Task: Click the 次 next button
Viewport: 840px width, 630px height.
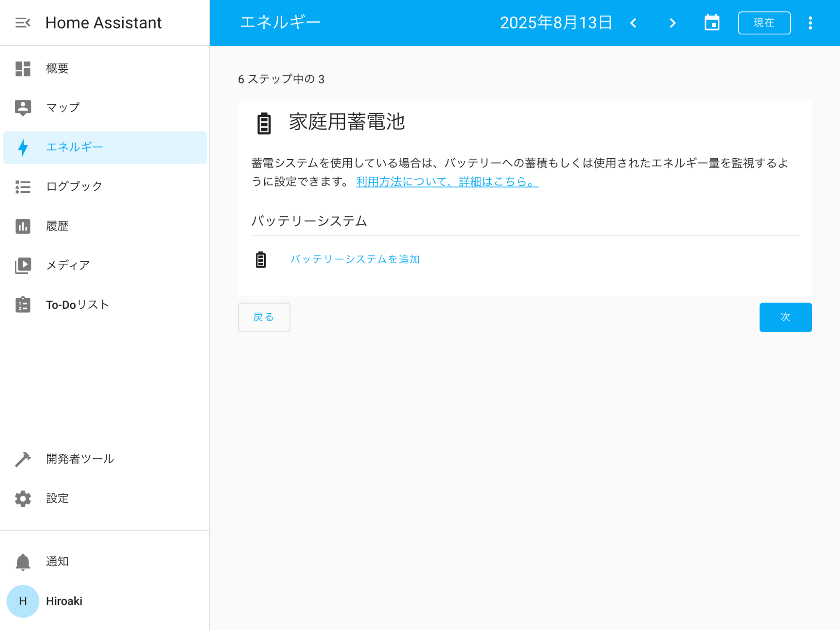Action: pyautogui.click(x=785, y=317)
